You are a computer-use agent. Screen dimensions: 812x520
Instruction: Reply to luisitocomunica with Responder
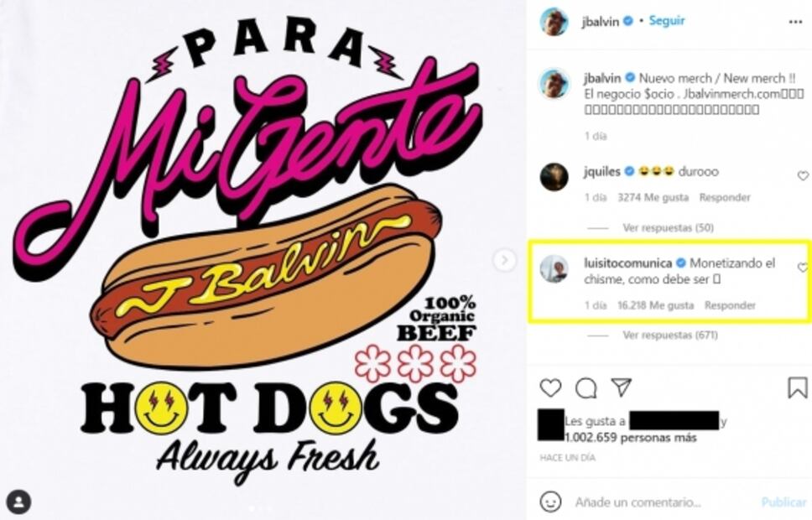point(730,305)
